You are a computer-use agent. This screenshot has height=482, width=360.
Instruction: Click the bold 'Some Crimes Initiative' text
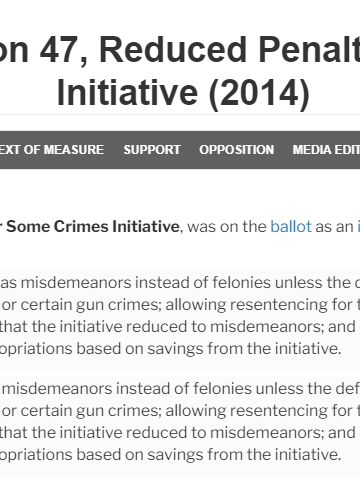pyautogui.click(x=93, y=227)
